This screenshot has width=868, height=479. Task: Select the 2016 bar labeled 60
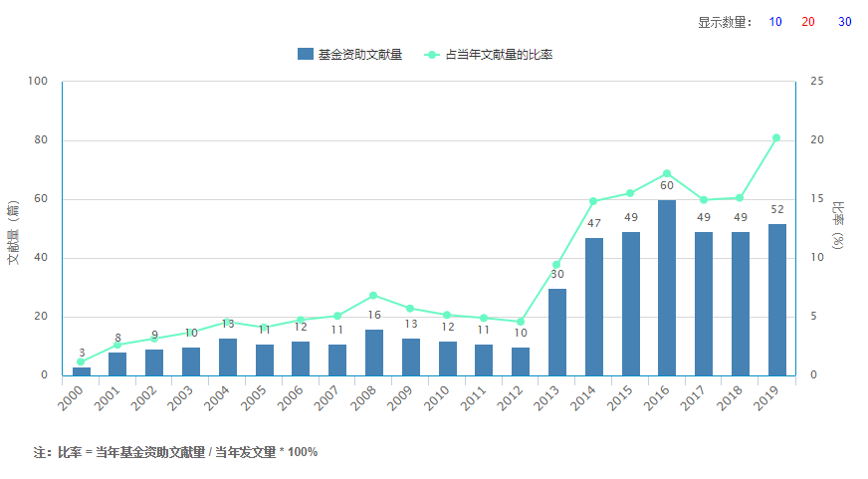[667, 288]
